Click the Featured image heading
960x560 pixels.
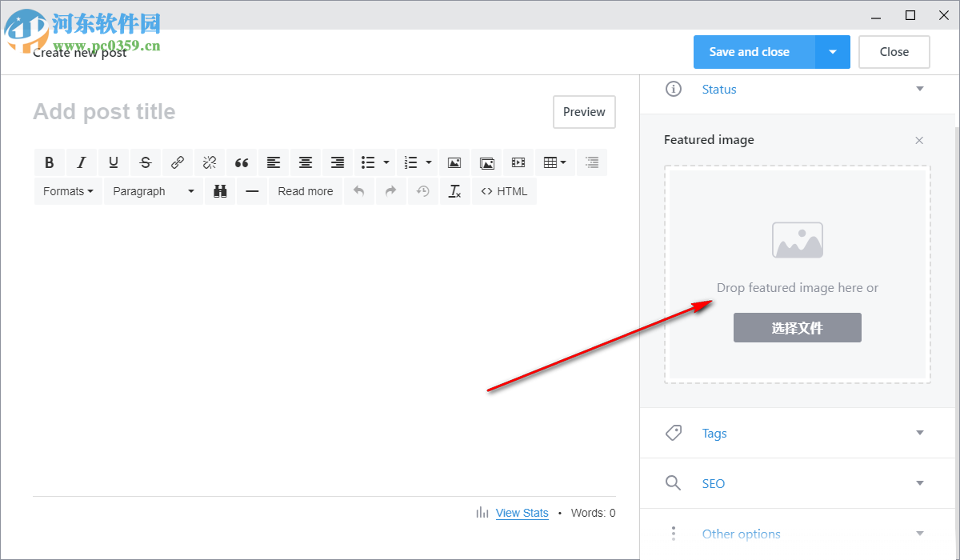[709, 140]
